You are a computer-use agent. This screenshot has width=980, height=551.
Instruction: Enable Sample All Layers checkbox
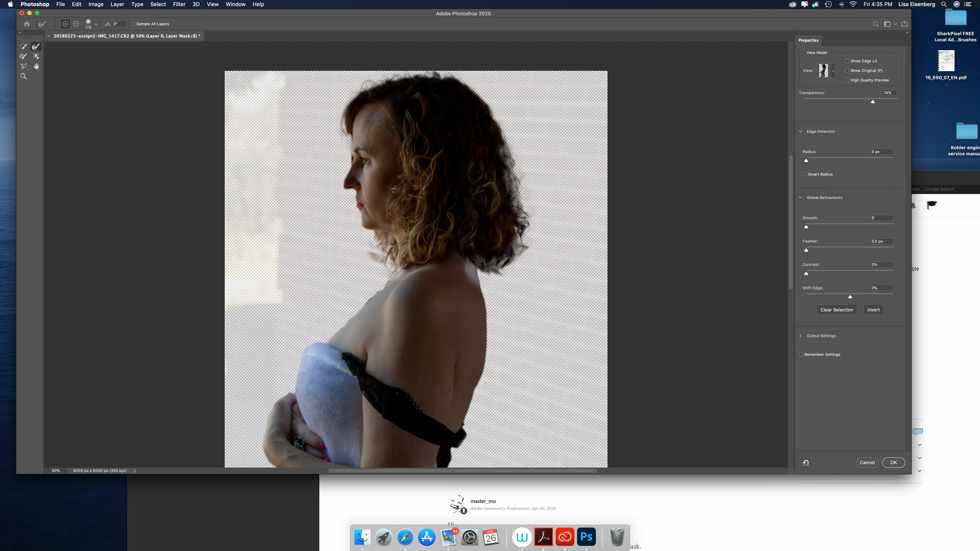[133, 24]
